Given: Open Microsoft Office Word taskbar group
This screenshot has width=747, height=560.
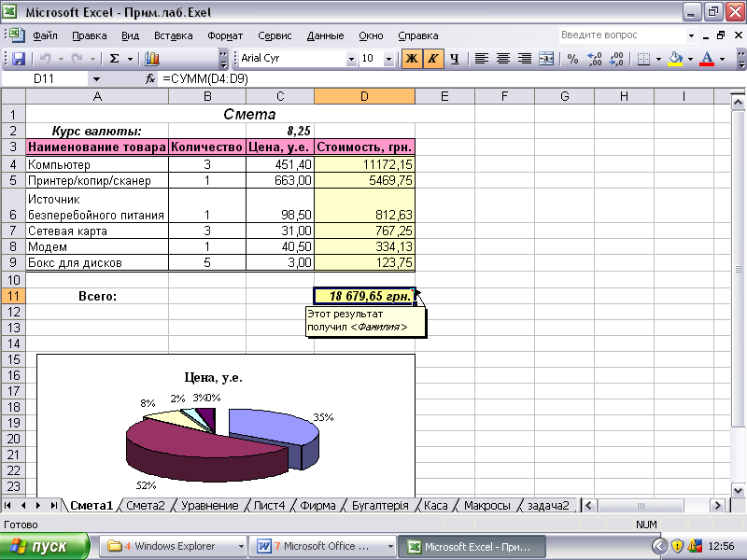Looking at the screenshot, I should tap(324, 546).
